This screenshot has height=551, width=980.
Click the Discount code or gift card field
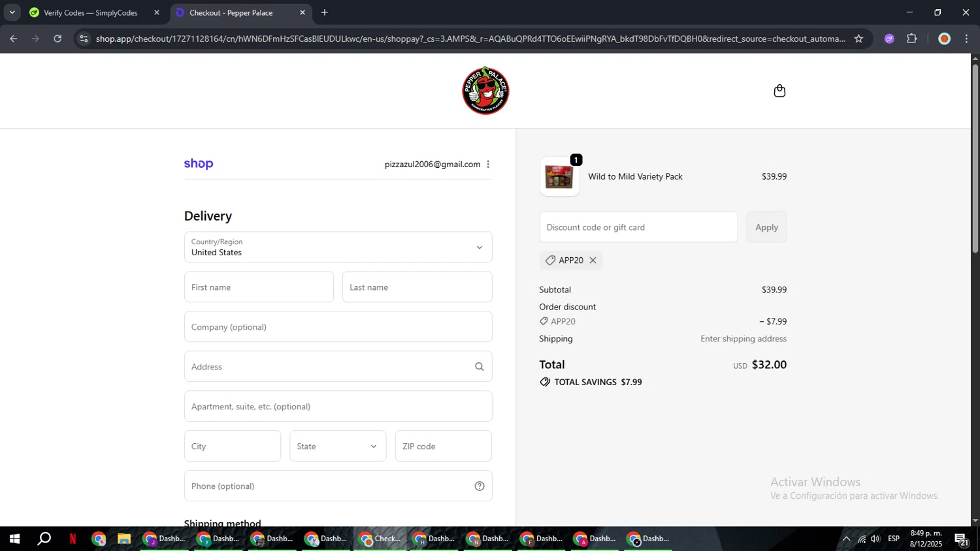pos(639,227)
